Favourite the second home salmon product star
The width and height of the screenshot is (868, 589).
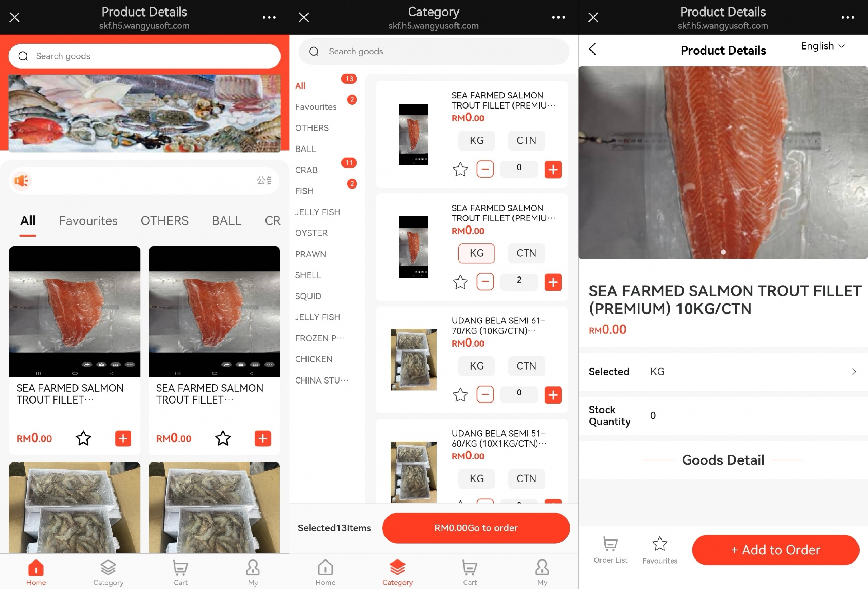click(223, 438)
